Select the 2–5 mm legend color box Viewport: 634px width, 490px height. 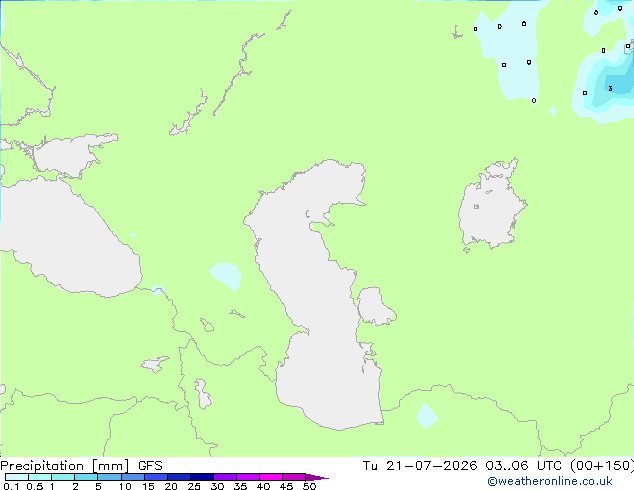(x=86, y=477)
